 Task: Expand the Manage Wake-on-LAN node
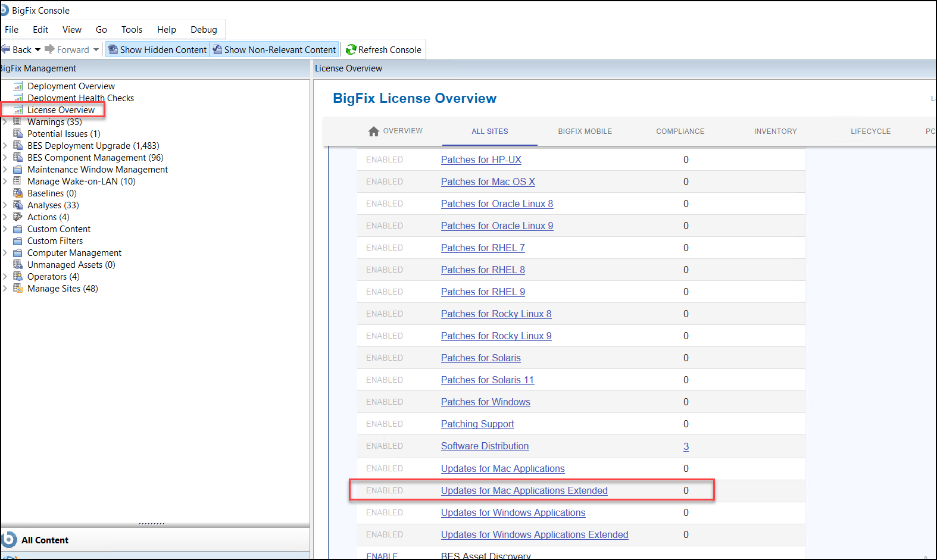[x=5, y=182]
